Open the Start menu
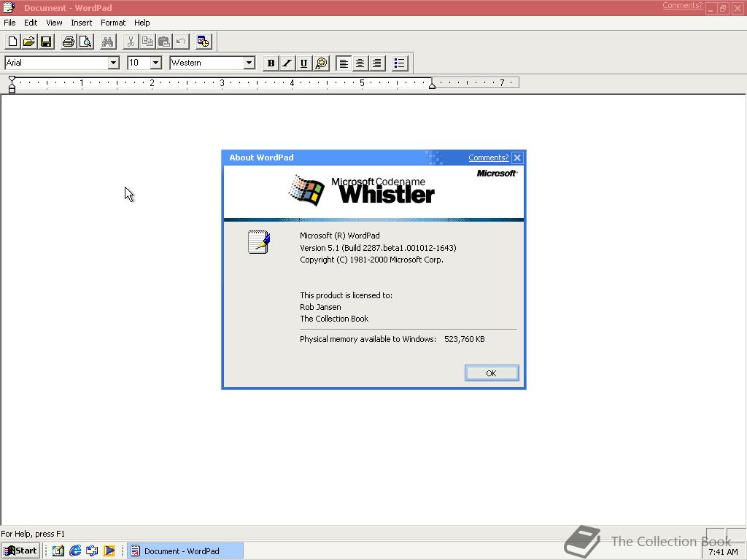The height and width of the screenshot is (560, 747). tap(20, 551)
